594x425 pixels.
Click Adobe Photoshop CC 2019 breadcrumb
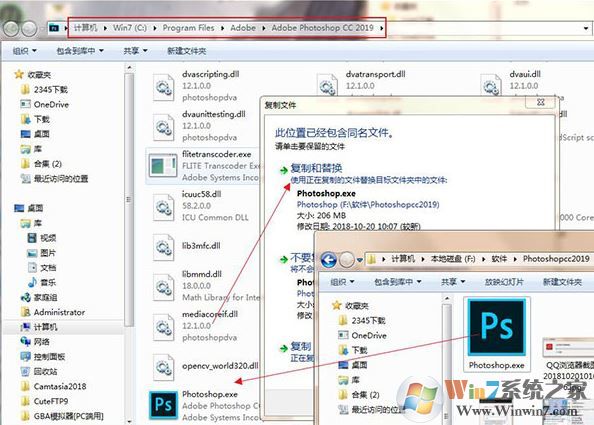click(x=322, y=28)
